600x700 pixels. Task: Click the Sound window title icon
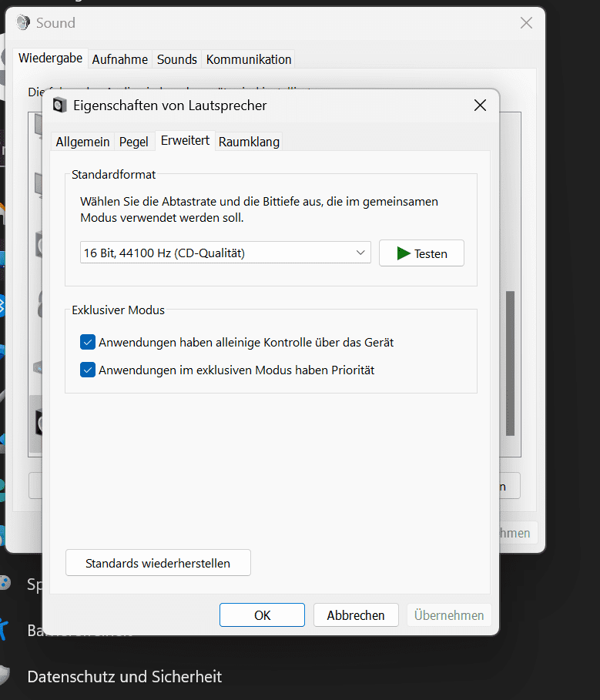23,22
